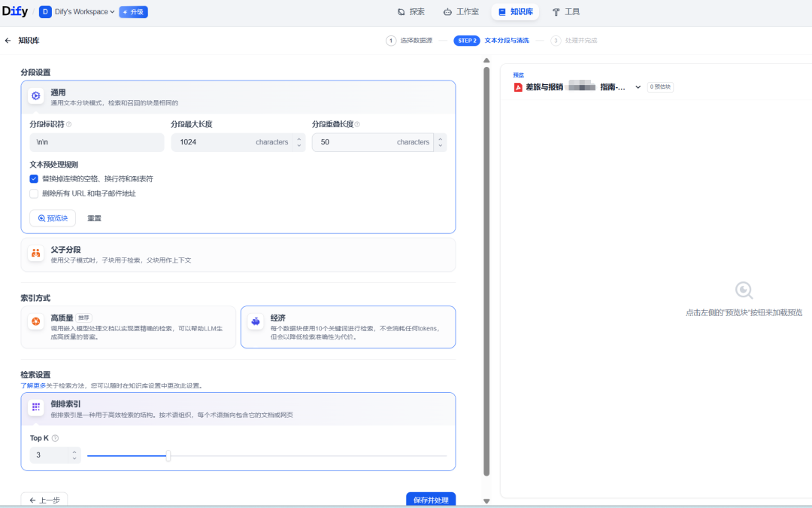Viewport: 812px width, 508px height.
Task: Click the 分段重叠长度 help icon
Action: click(357, 124)
